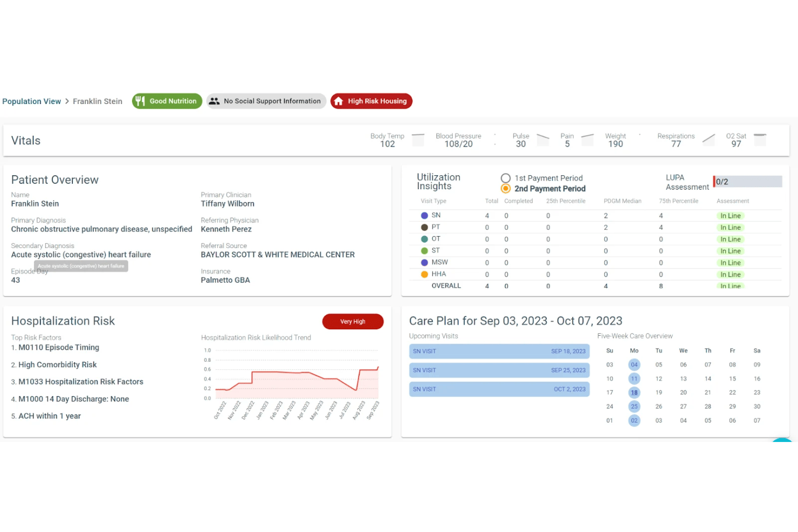The height and width of the screenshot is (532, 798).
Task: Click the Pain trend sparkline icon
Action: coord(587,140)
